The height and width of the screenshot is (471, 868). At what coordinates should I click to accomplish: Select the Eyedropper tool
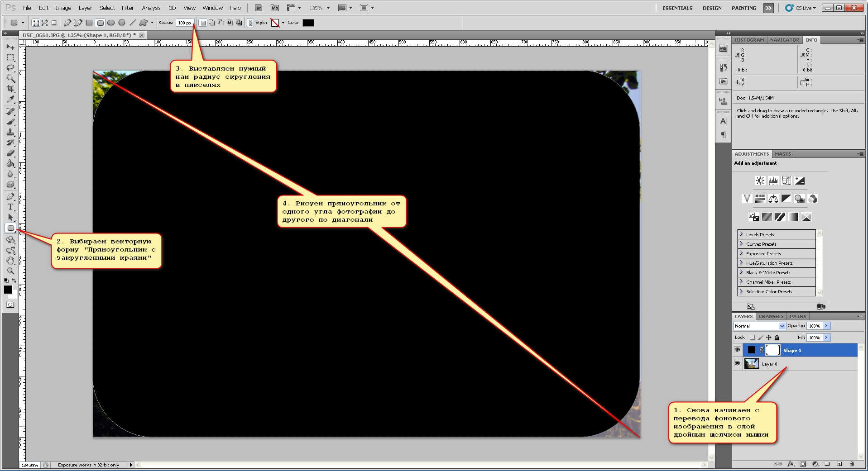tap(10, 100)
